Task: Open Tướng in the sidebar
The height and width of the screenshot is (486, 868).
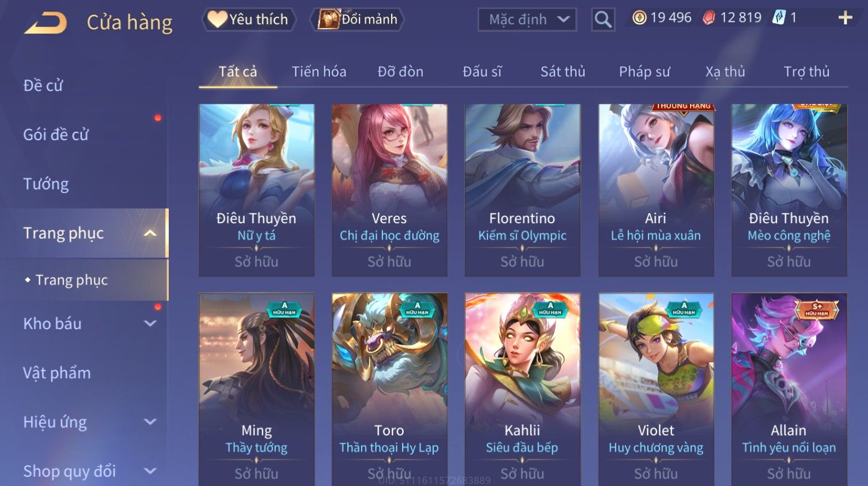Action: click(x=46, y=184)
